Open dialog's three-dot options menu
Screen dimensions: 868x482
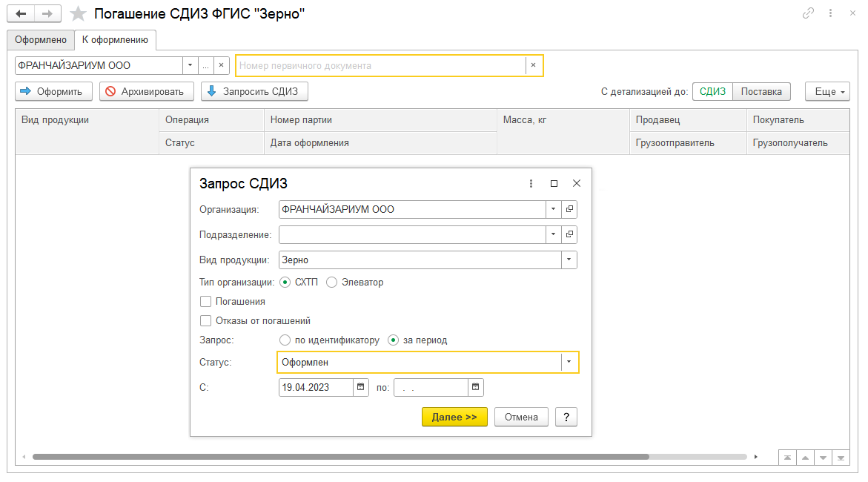531,183
